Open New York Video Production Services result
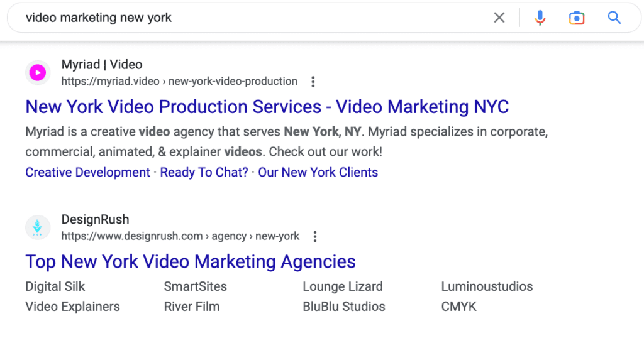644x343 pixels. pyautogui.click(x=267, y=107)
